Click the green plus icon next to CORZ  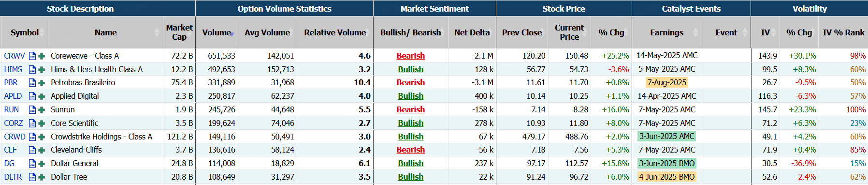42,123
